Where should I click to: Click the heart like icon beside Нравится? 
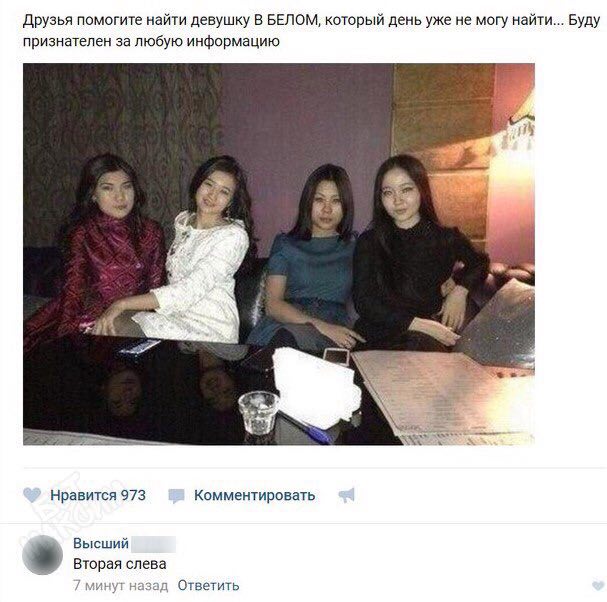pos(32,495)
